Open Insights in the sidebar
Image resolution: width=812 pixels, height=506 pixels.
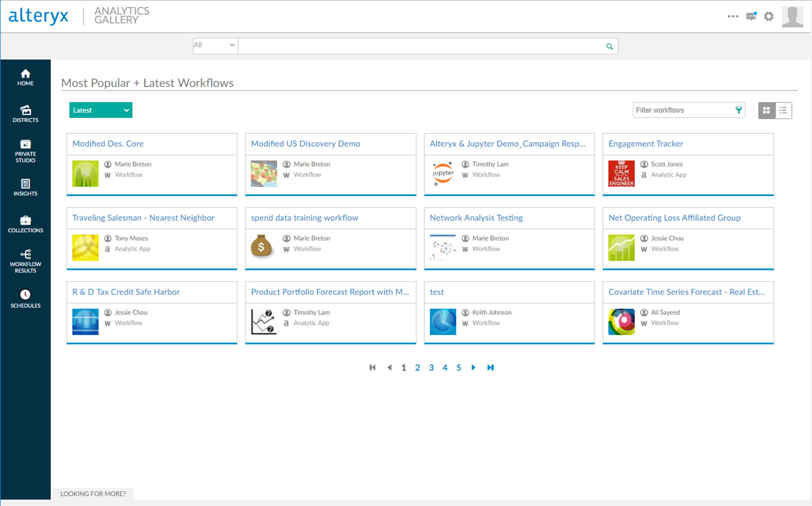click(25, 188)
